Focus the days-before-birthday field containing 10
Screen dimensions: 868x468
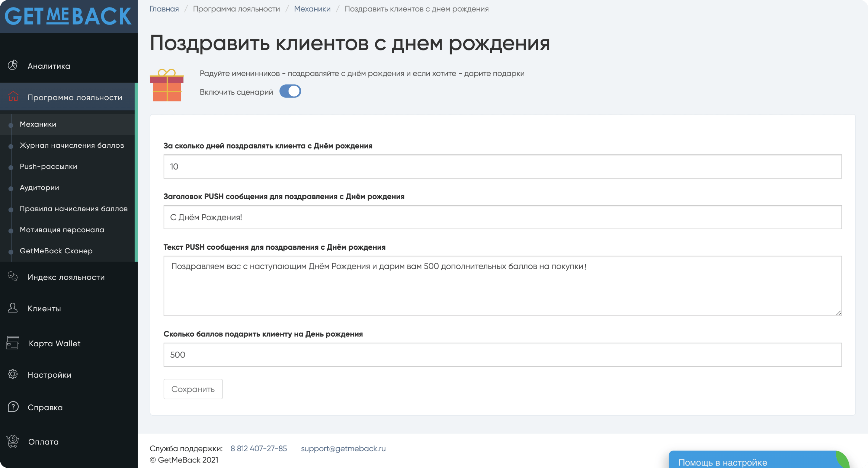(x=503, y=167)
